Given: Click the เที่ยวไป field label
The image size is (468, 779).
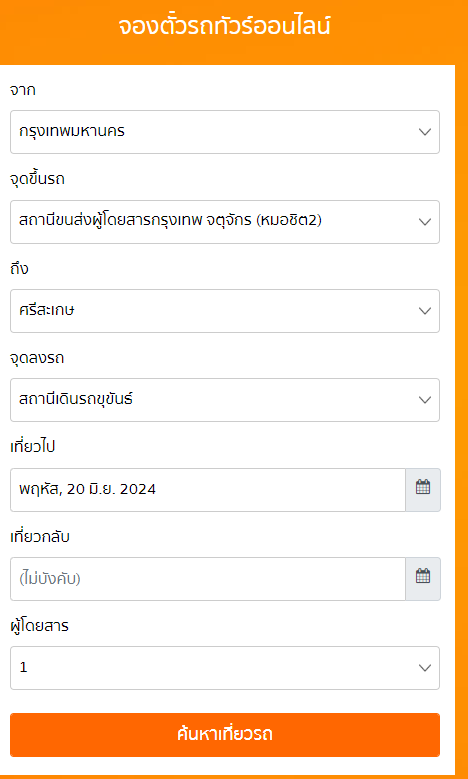Looking at the screenshot, I should coord(32,447).
